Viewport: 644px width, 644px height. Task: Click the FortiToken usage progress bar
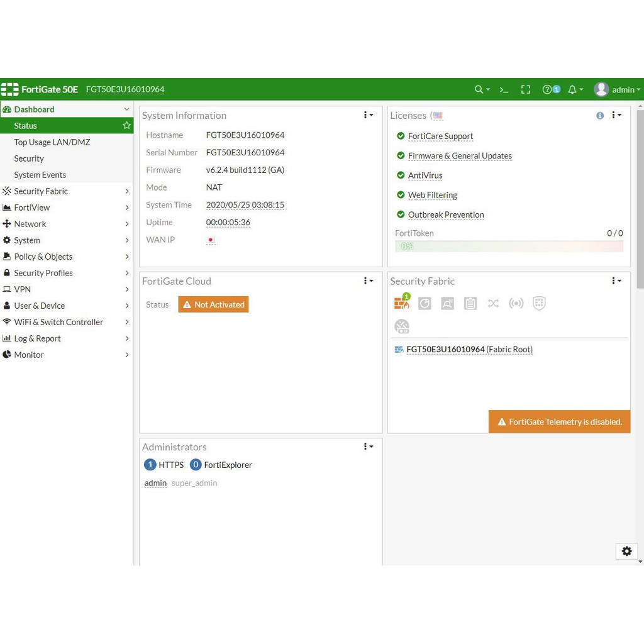509,246
